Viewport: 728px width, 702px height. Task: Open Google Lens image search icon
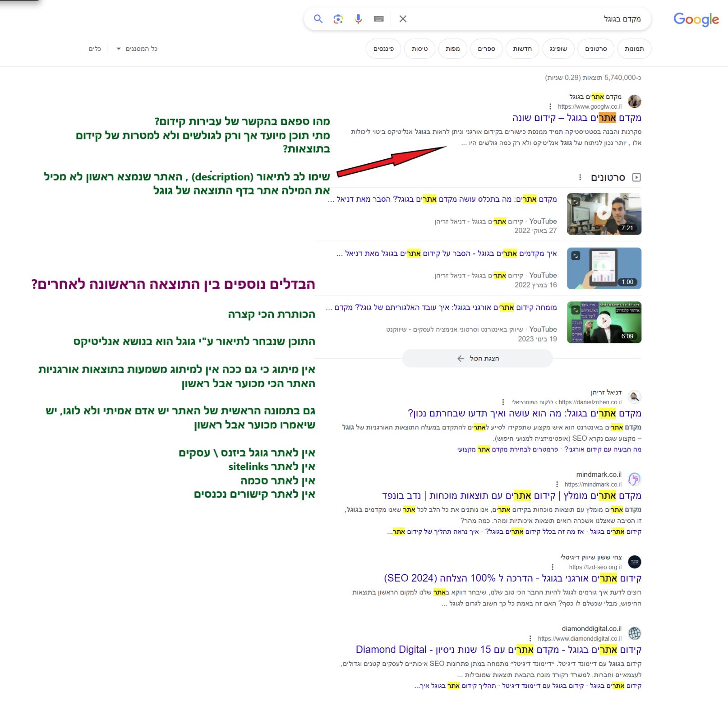[338, 19]
